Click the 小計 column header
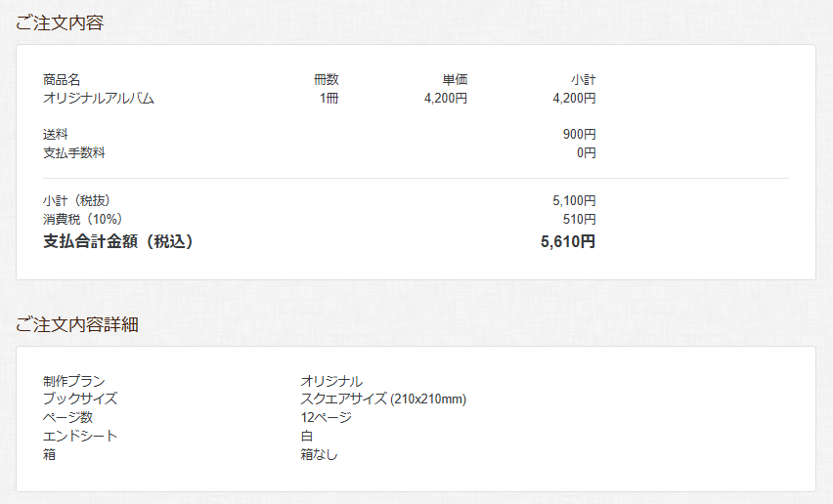 (x=584, y=79)
